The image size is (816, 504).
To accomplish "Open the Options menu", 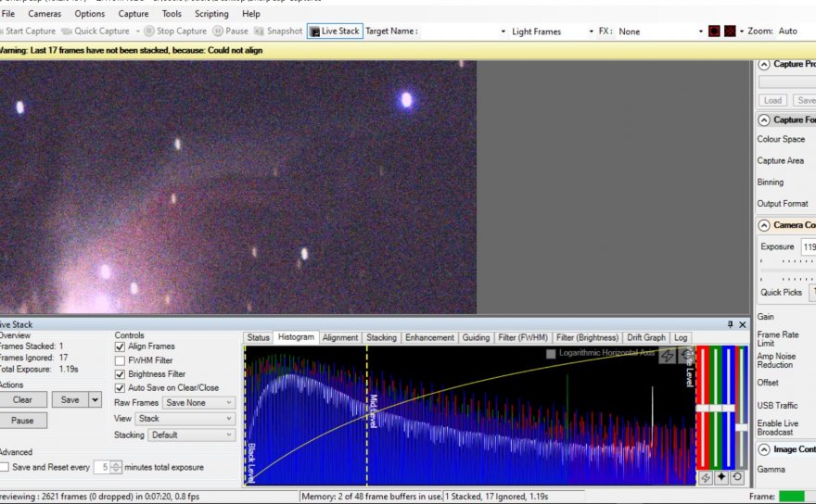I will pyautogui.click(x=90, y=14).
